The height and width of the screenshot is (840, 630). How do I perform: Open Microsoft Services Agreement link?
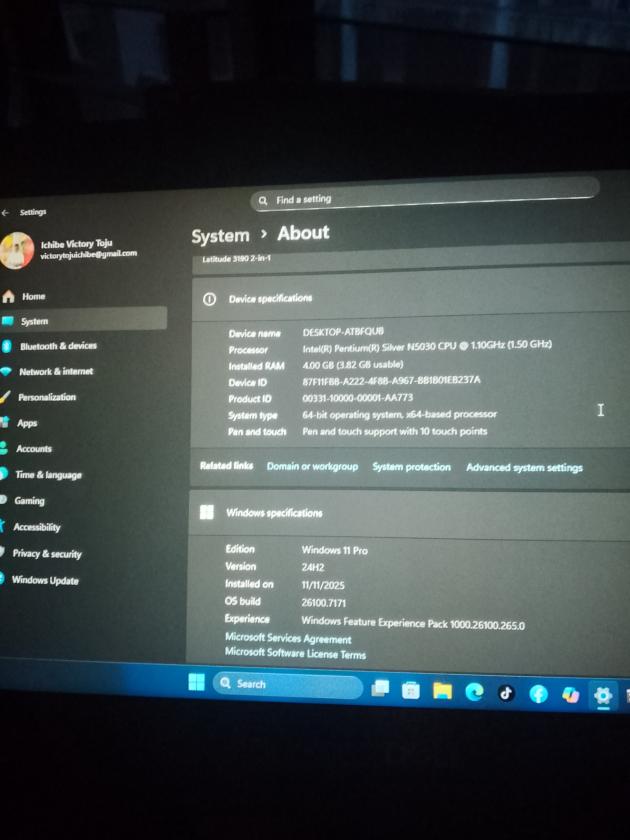pos(288,638)
